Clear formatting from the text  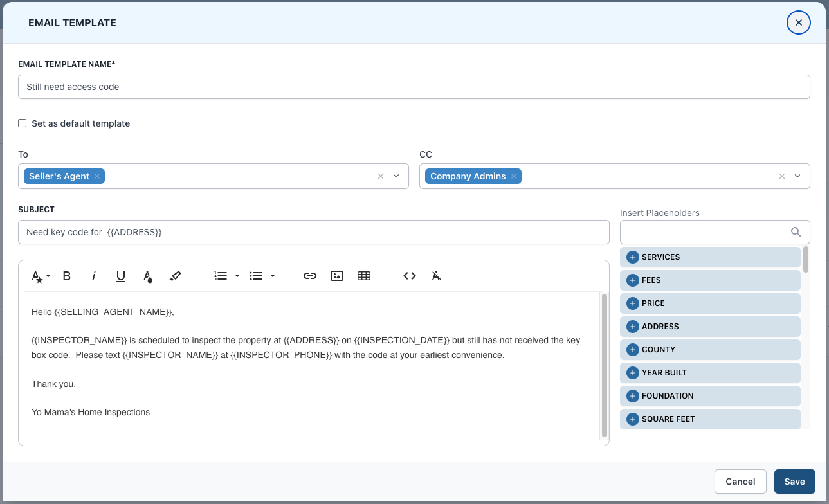click(x=436, y=275)
